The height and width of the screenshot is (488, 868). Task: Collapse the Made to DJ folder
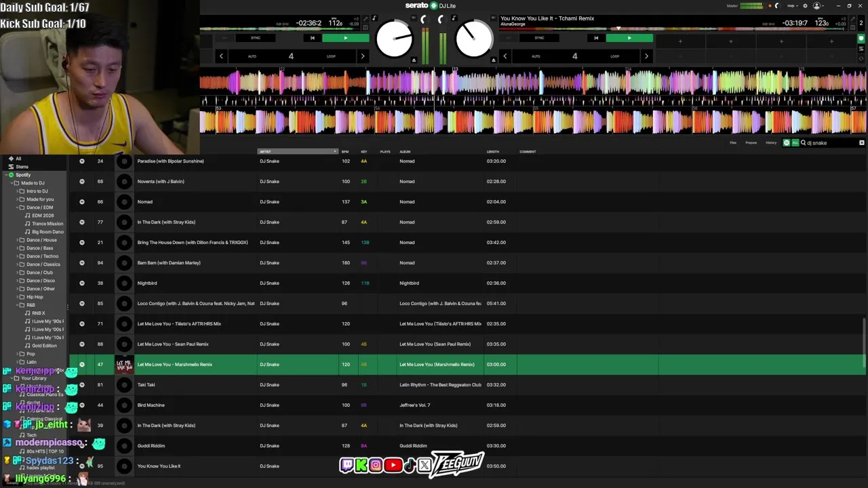[10, 183]
